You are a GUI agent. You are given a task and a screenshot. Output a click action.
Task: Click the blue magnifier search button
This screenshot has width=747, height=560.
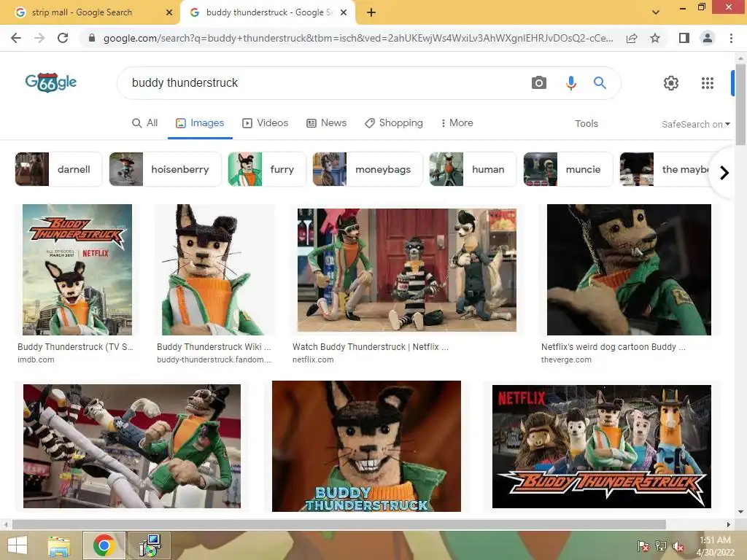[600, 83]
